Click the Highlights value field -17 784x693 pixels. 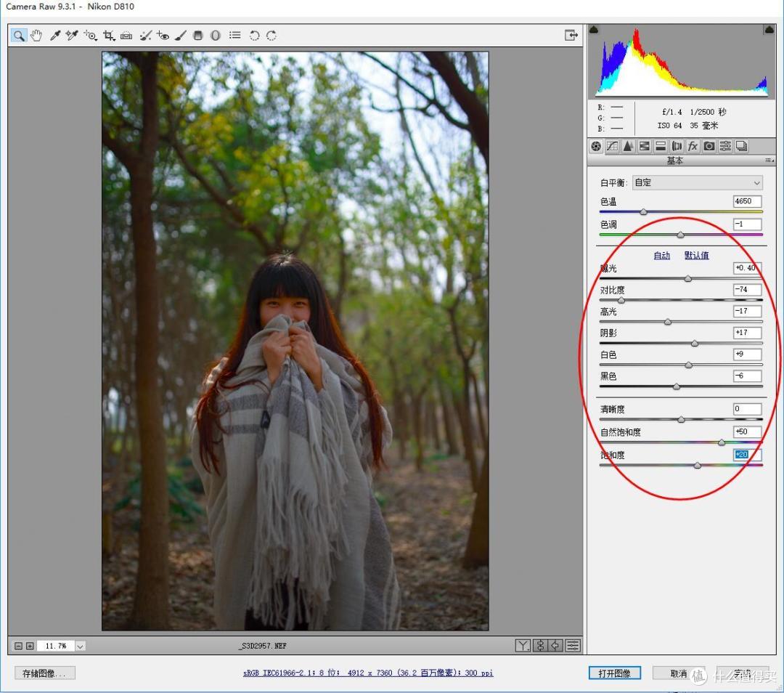(747, 311)
